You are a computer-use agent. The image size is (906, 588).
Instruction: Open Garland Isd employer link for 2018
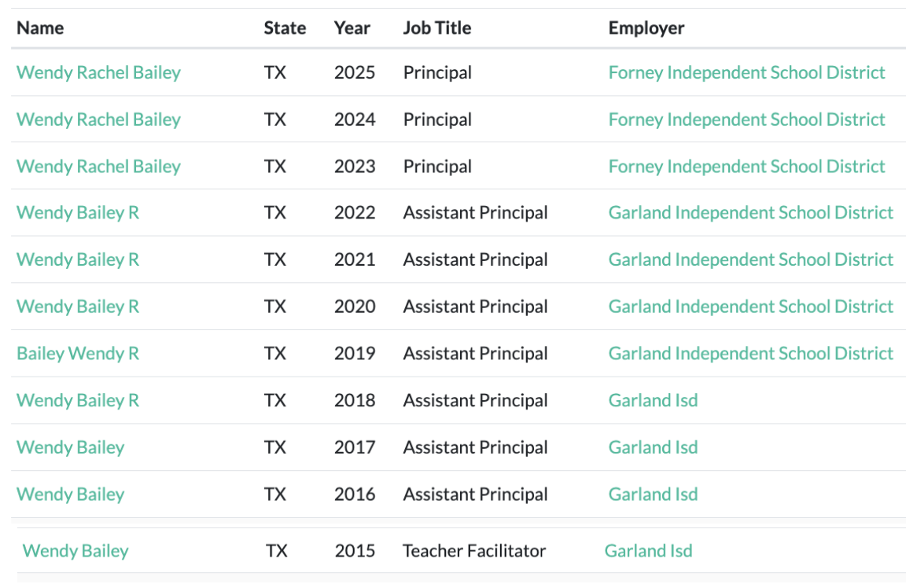click(x=653, y=400)
